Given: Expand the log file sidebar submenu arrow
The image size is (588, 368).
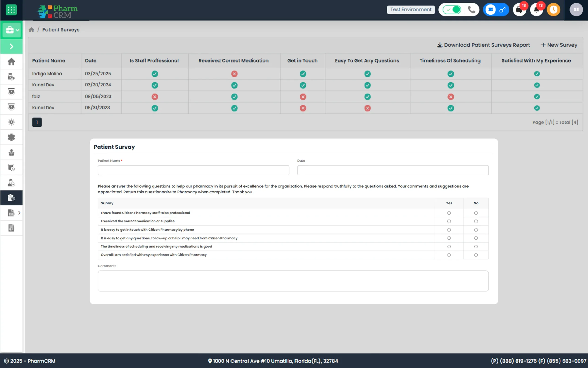Looking at the screenshot, I should point(19,213).
